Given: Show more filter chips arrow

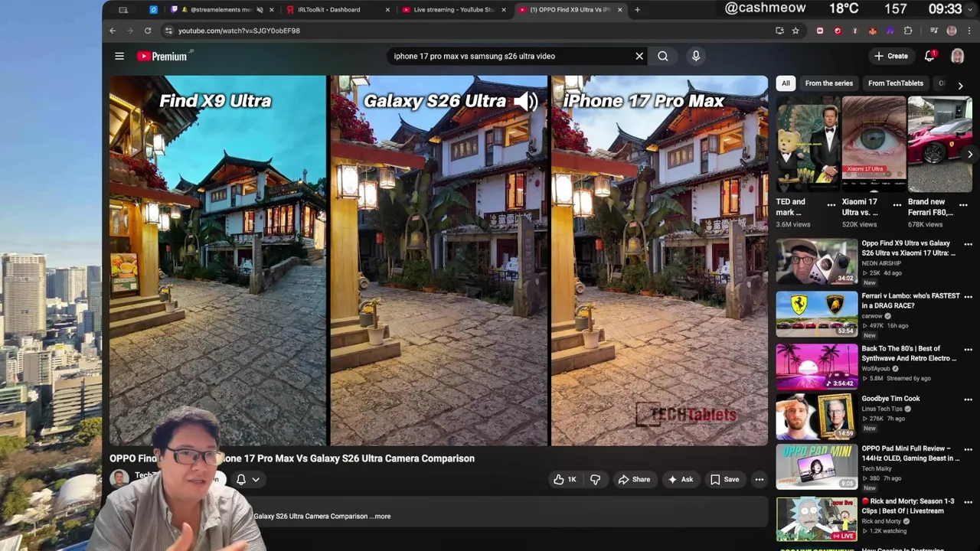Looking at the screenshot, I should [x=961, y=85].
